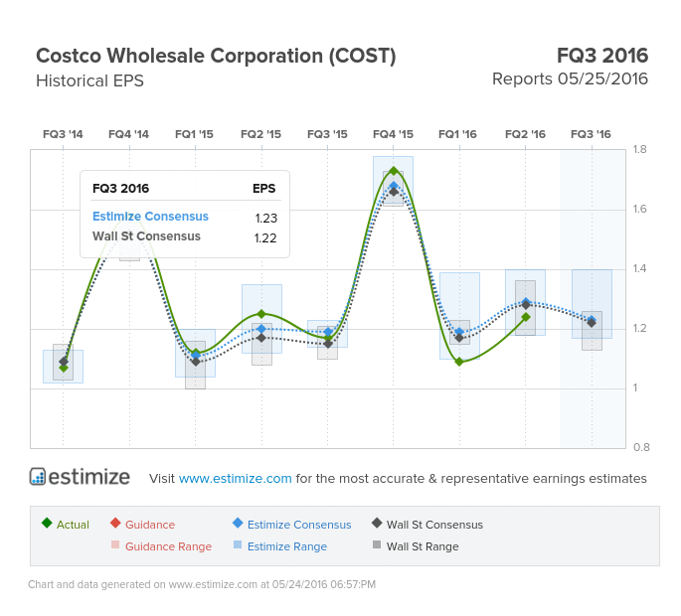Click the green Actual diamond legend icon
This screenshot has height=616, width=681.
click(47, 523)
